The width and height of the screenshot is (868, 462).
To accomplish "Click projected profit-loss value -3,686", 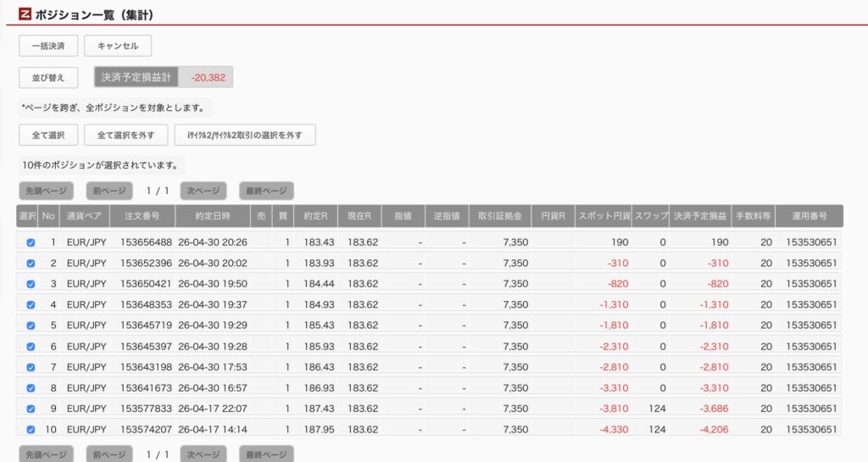I will pos(714,409).
